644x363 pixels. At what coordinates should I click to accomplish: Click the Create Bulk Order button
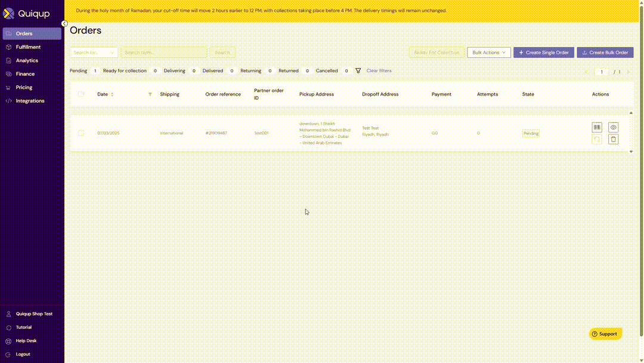pyautogui.click(x=605, y=53)
